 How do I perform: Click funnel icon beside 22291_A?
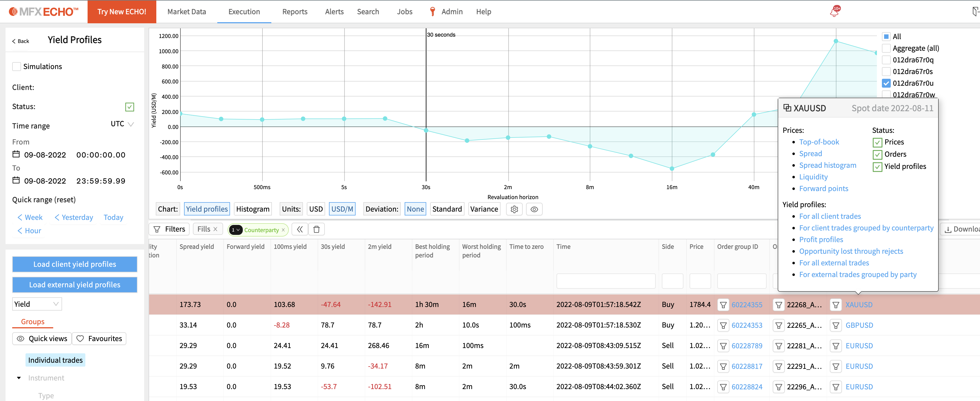tap(779, 366)
